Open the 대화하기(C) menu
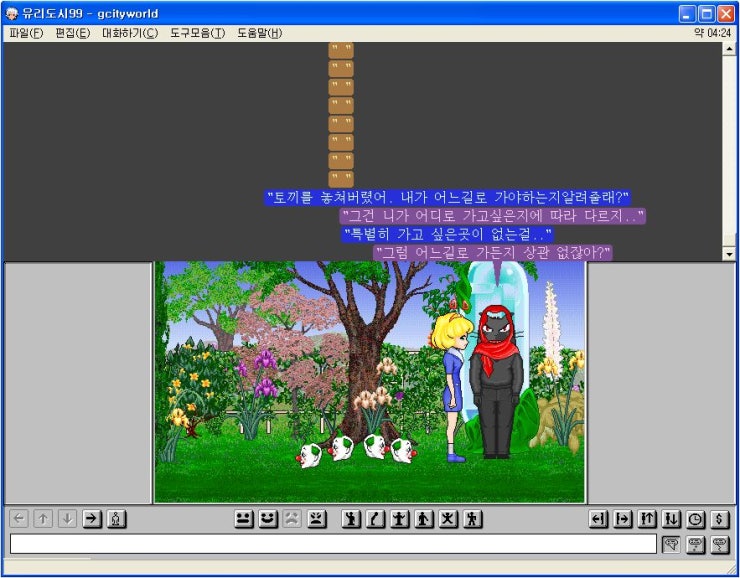 129,33
